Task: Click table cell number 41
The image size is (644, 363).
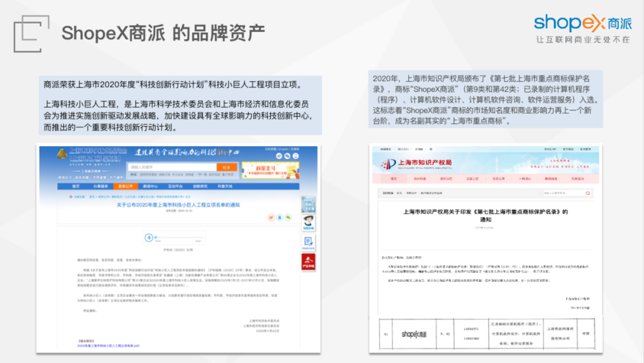Action: pos(386,334)
